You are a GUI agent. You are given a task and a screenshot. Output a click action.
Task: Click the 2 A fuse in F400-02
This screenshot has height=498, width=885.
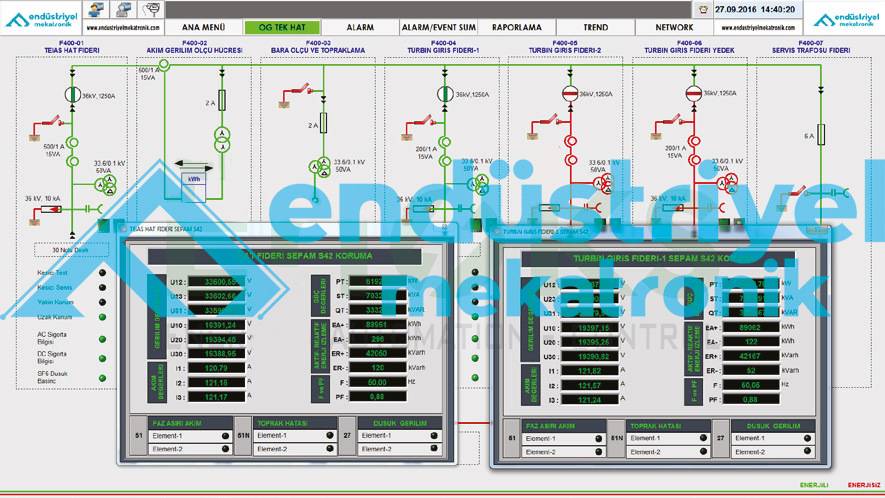click(x=222, y=101)
